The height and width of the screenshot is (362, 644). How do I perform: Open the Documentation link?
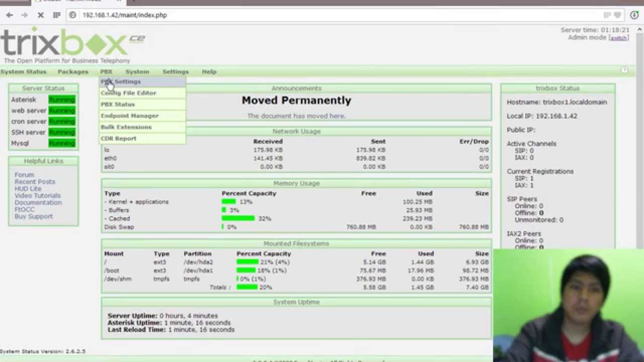point(38,203)
